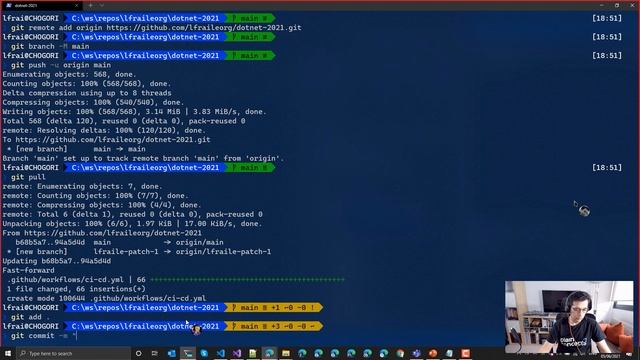Click the taskbar date and clock
The height and width of the screenshot is (360, 640).
(610, 356)
